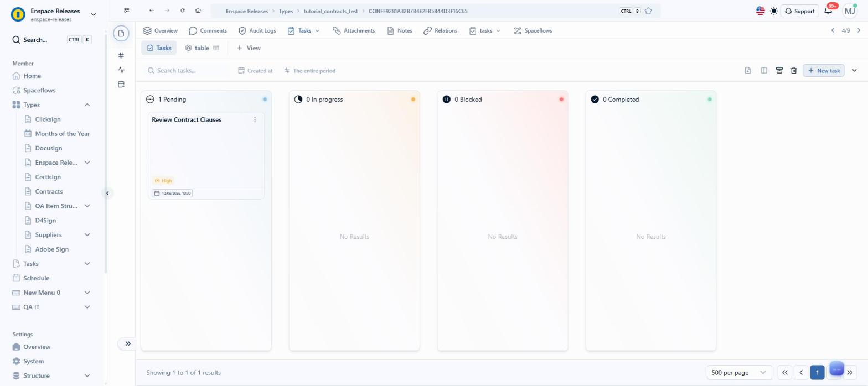Open the Attachments tab
Viewport: 868px width, 386px height.
click(354, 30)
